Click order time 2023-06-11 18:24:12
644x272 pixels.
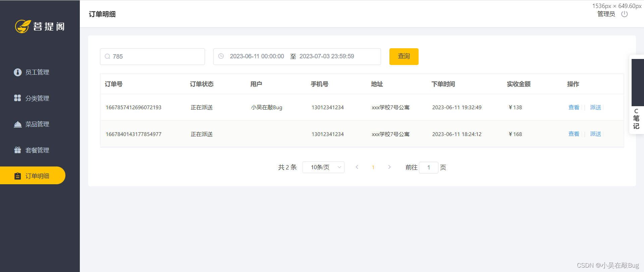457,134
